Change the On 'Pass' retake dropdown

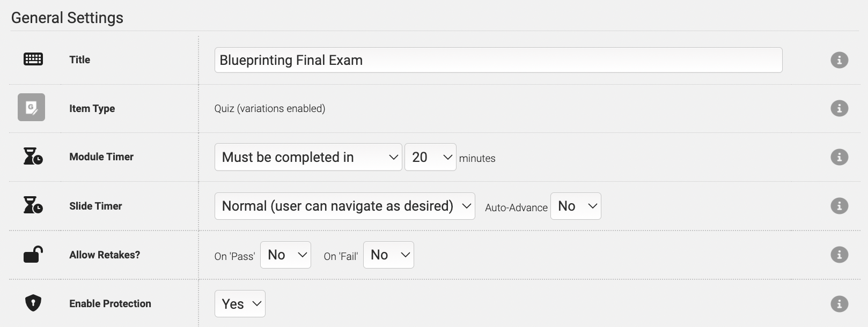285,255
